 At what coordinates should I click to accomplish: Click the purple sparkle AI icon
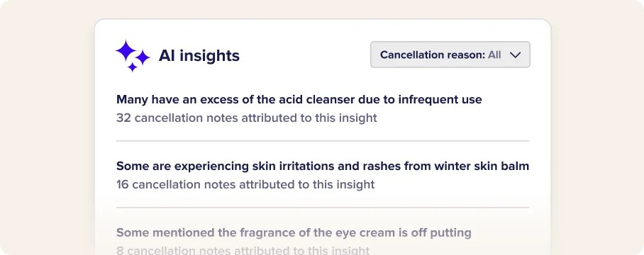[133, 56]
